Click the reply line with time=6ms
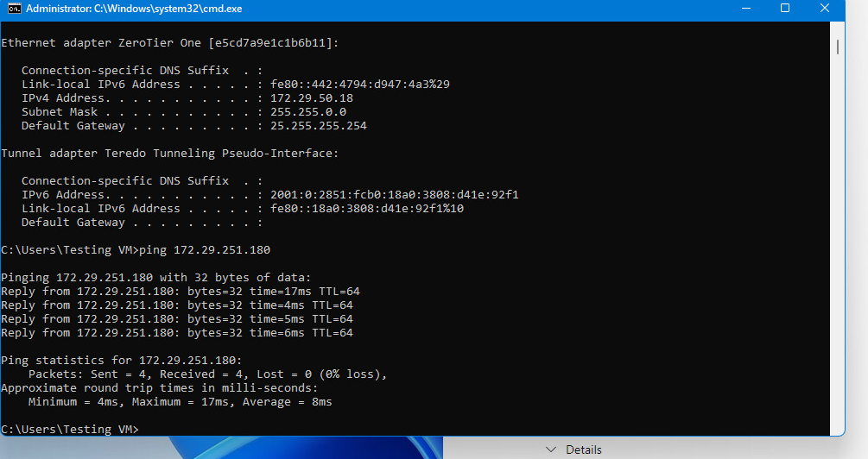The image size is (868, 459). 177,333
